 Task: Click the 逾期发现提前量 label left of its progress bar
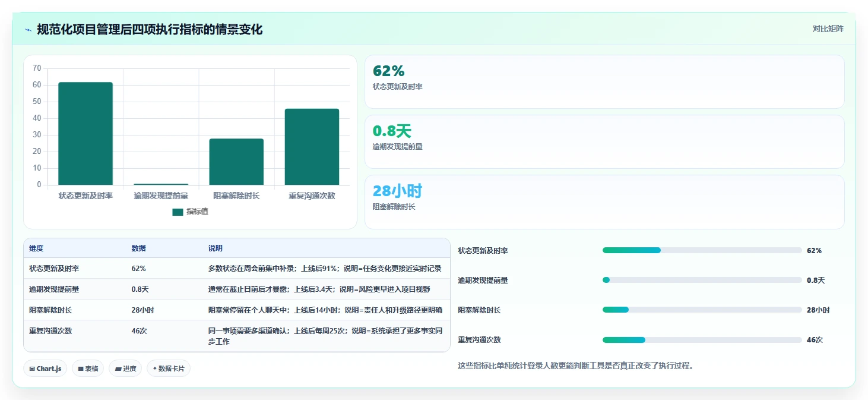pos(483,281)
